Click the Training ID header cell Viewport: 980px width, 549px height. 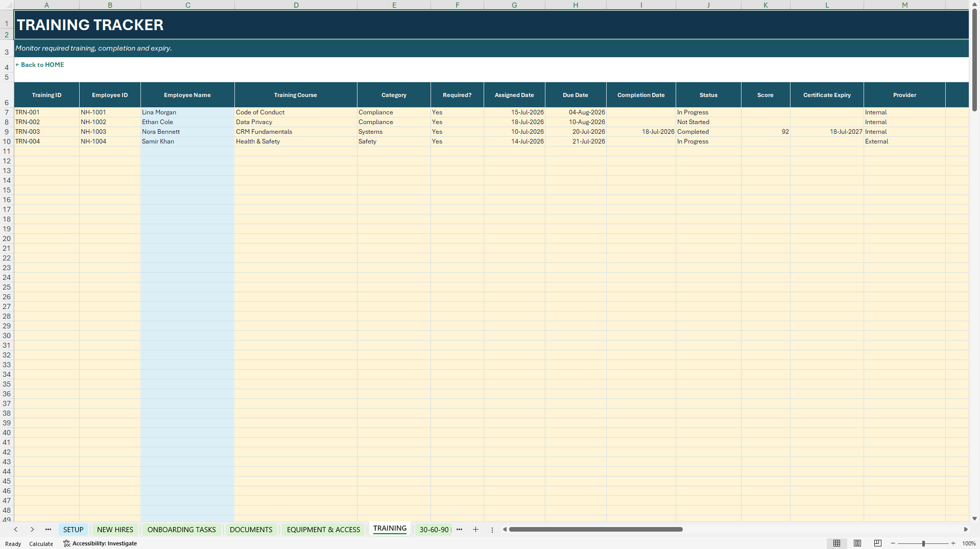(x=46, y=95)
